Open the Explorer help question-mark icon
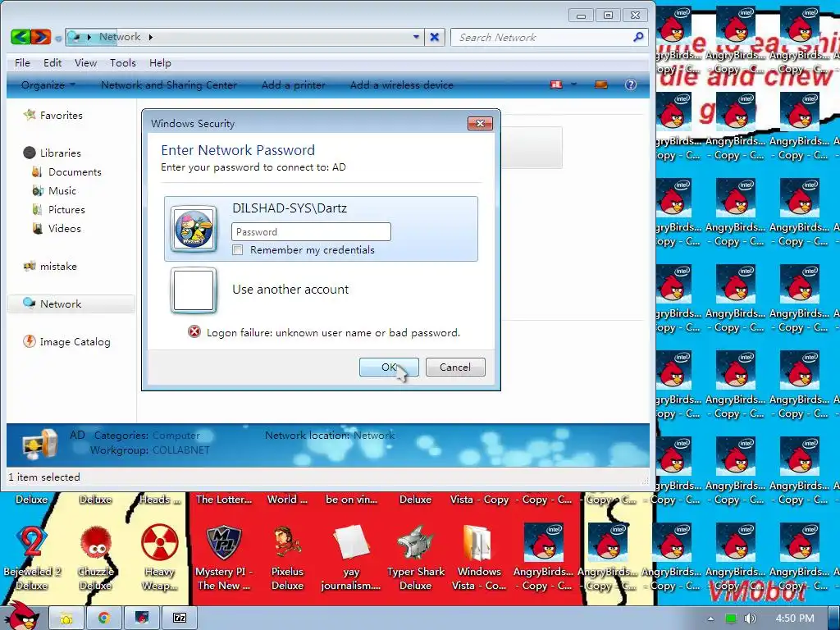This screenshot has height=630, width=840. point(631,84)
